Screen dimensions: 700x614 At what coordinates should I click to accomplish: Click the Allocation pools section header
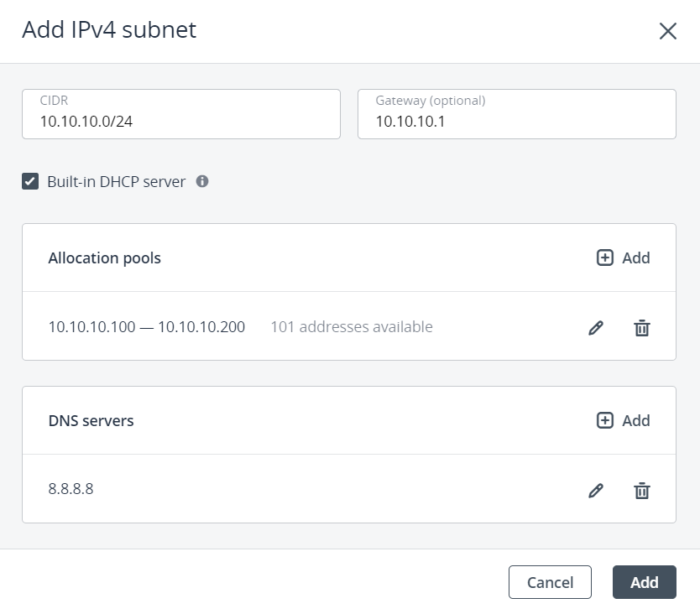point(105,258)
